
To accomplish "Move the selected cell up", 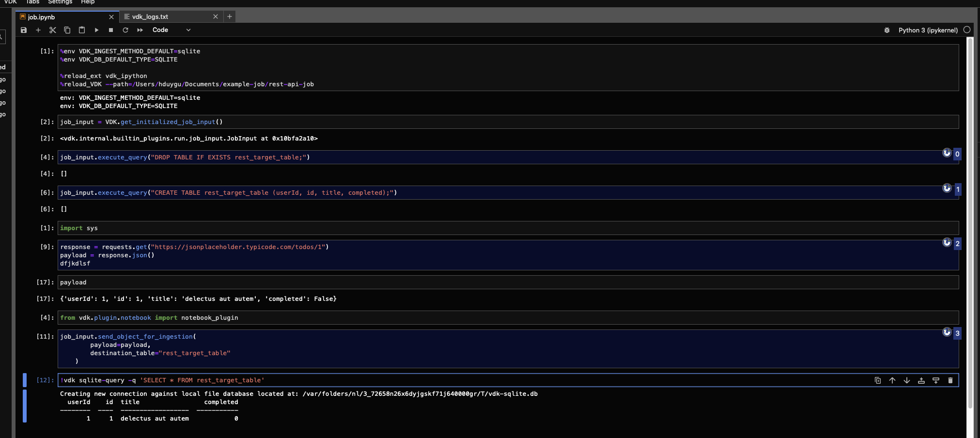I will pos(892,380).
